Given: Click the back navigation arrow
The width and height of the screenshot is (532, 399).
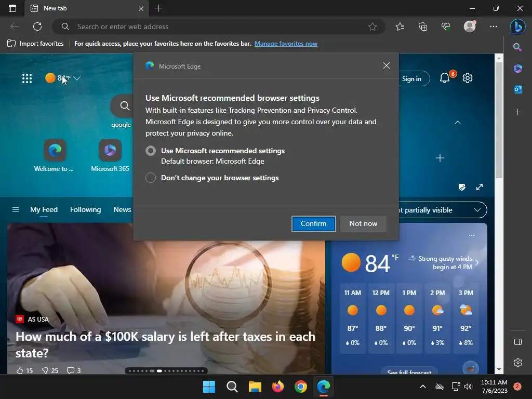Looking at the screenshot, I should pos(14,26).
